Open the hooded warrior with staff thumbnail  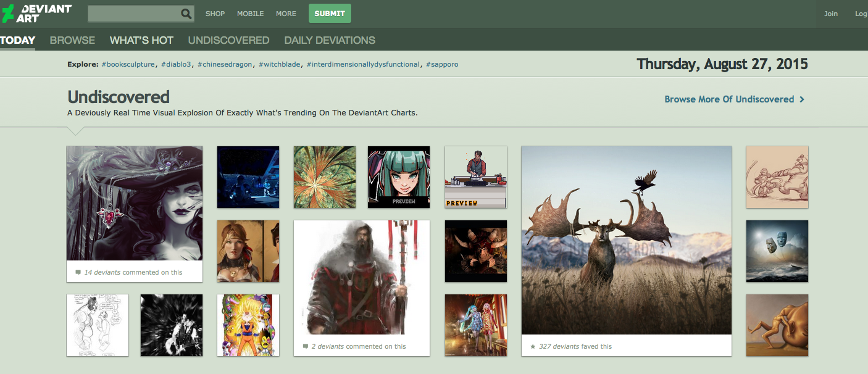coord(361,278)
